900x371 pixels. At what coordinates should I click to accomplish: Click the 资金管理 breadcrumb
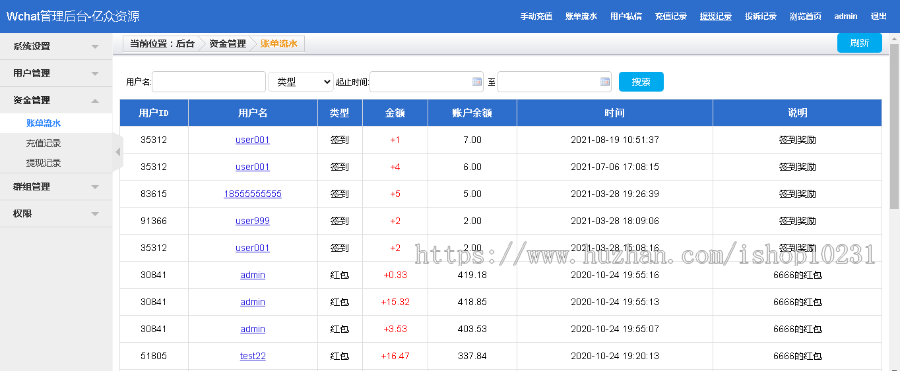[x=227, y=44]
